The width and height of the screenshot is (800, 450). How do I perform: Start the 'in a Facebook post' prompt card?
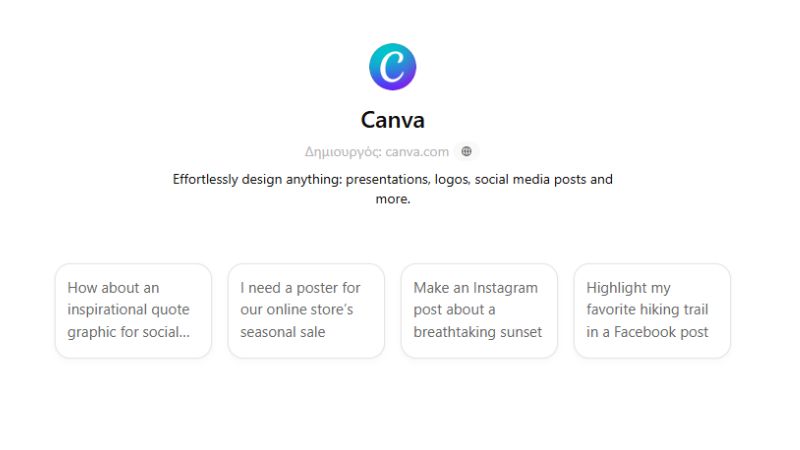[652, 311]
